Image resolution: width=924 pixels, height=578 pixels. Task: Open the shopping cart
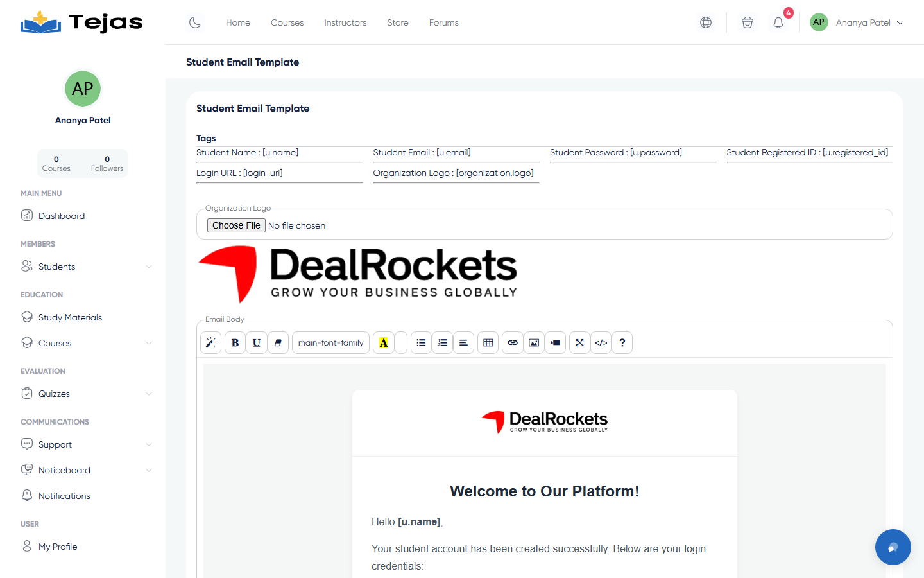click(x=748, y=22)
